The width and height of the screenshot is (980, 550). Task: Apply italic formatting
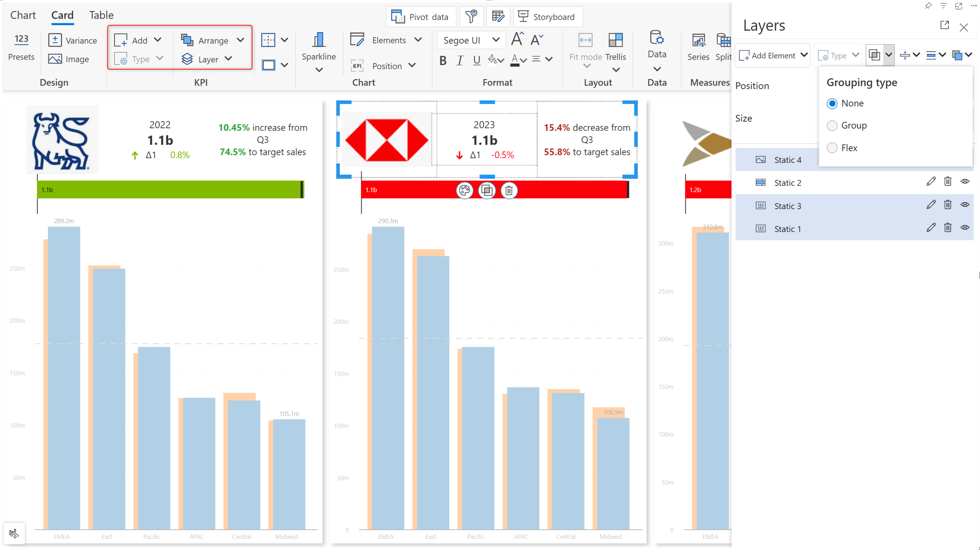pyautogui.click(x=460, y=60)
